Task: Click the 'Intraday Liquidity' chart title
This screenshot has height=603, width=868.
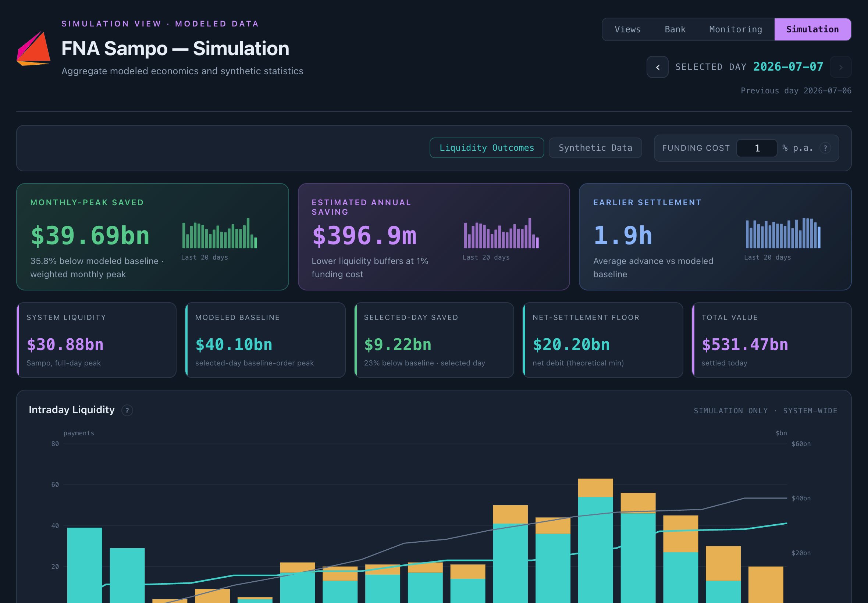Action: coord(71,410)
